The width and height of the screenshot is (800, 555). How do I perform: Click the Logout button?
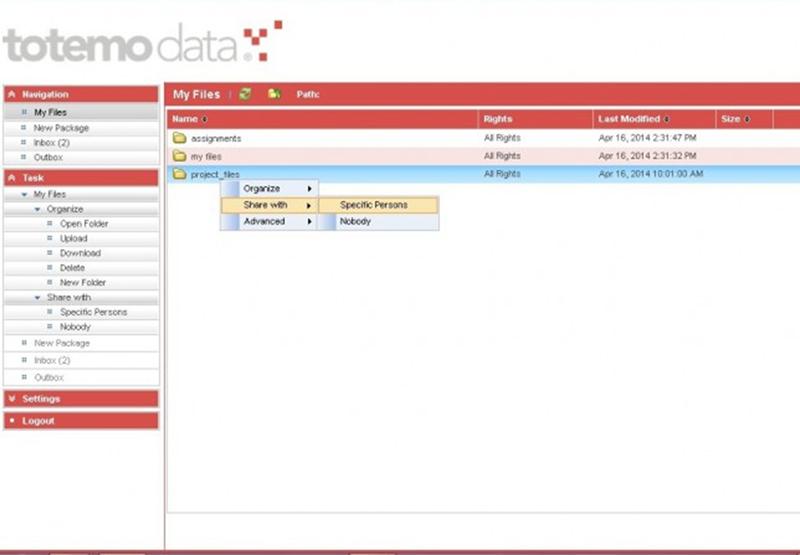38,421
